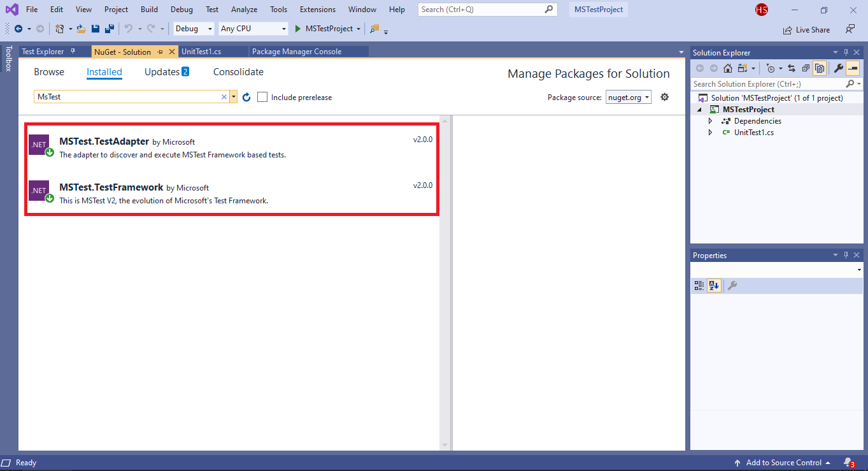Click the Save All icon
Screen dimensions: 868x471
click(110, 29)
